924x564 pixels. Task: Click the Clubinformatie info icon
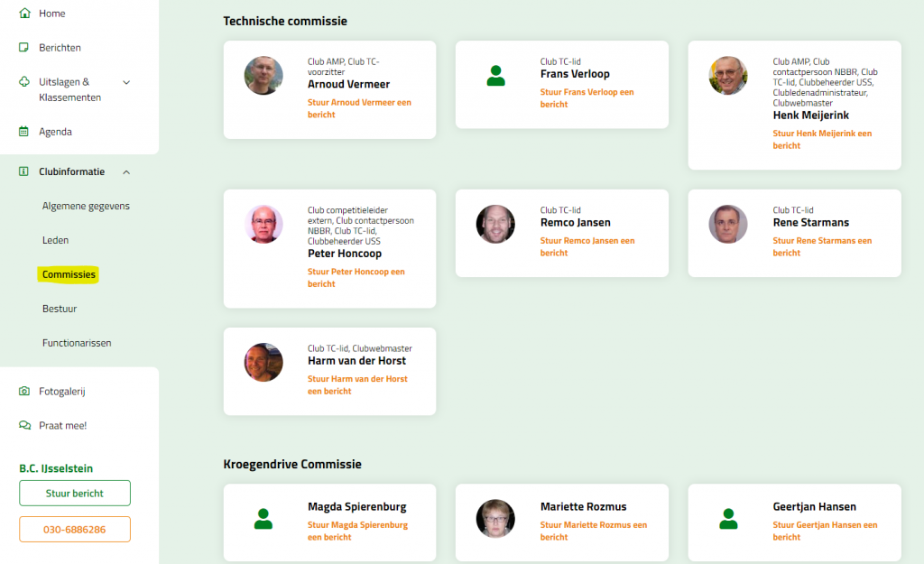click(24, 171)
